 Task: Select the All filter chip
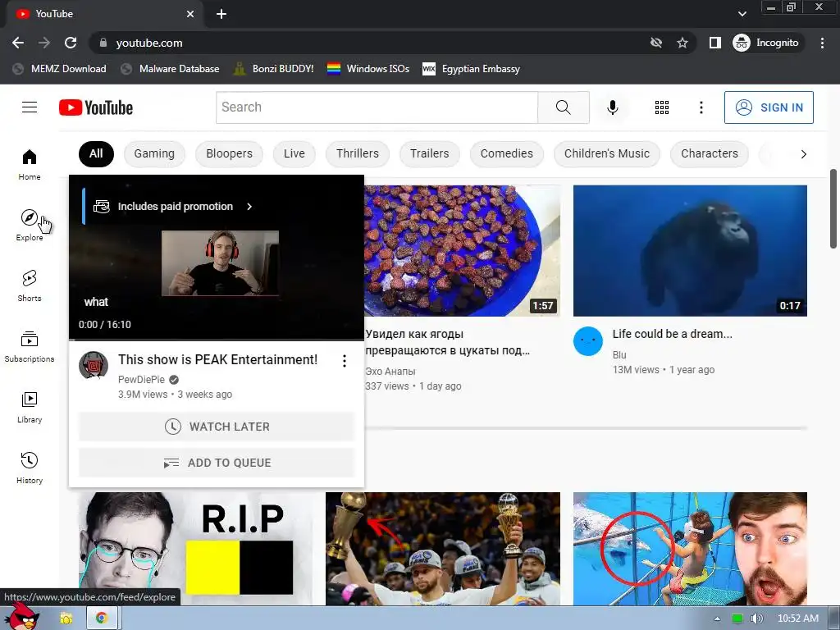pyautogui.click(x=96, y=153)
